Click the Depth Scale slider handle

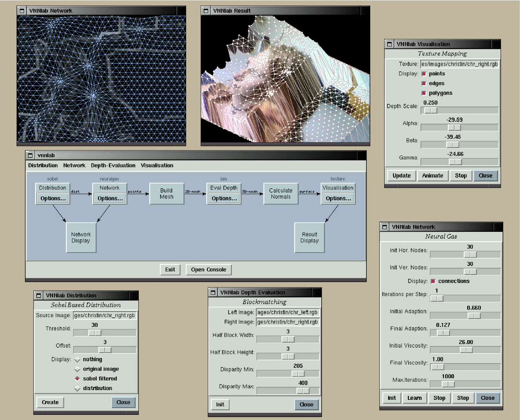coord(430,110)
